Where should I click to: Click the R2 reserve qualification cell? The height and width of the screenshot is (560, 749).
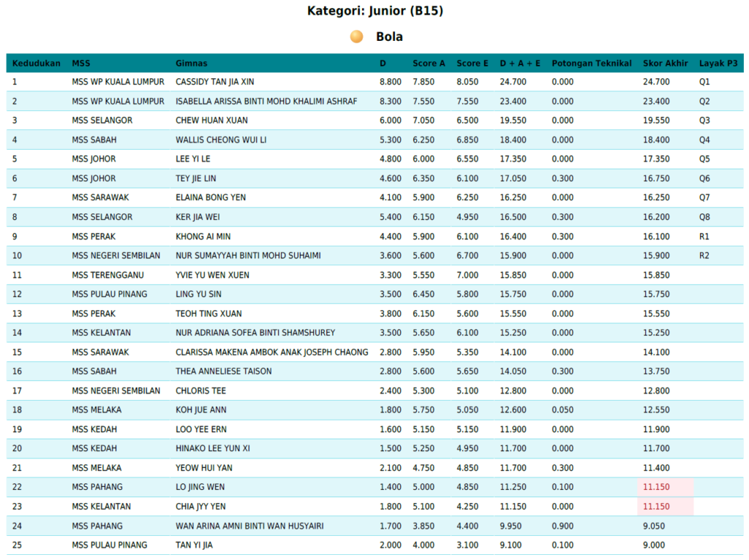(x=704, y=256)
